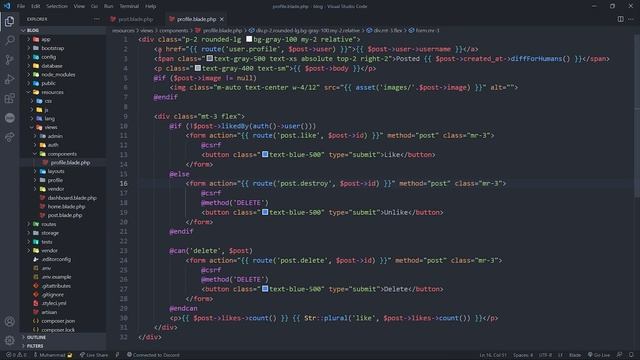Open editor More Actions ellipsis
Viewport: 640px width, 360px height.
(x=631, y=19)
